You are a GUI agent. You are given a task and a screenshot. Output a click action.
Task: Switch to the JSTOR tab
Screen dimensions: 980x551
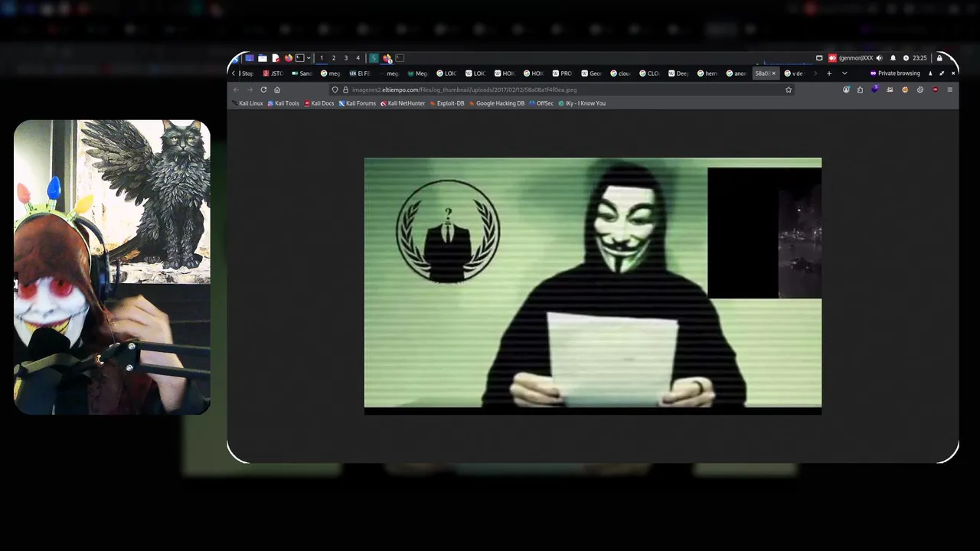(x=273, y=73)
